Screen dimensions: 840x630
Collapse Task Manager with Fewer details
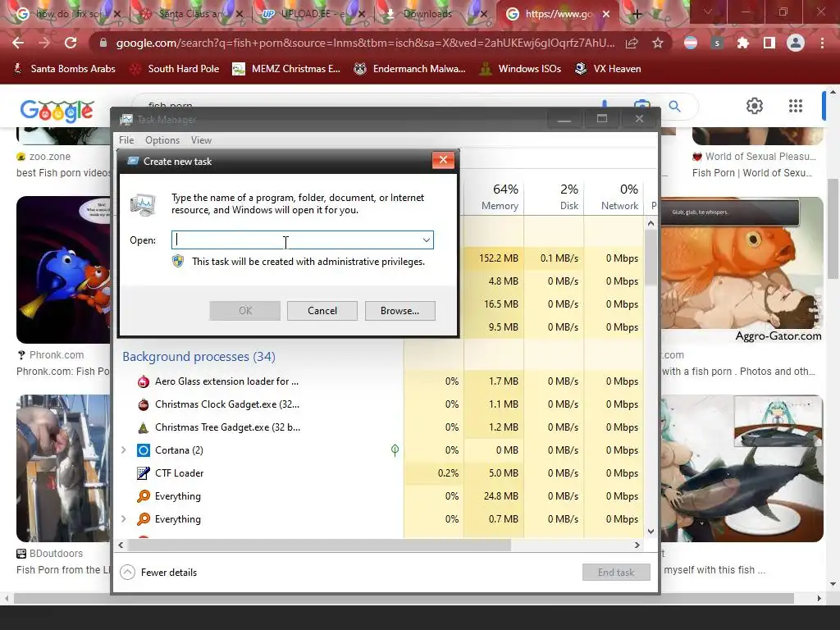coord(159,573)
